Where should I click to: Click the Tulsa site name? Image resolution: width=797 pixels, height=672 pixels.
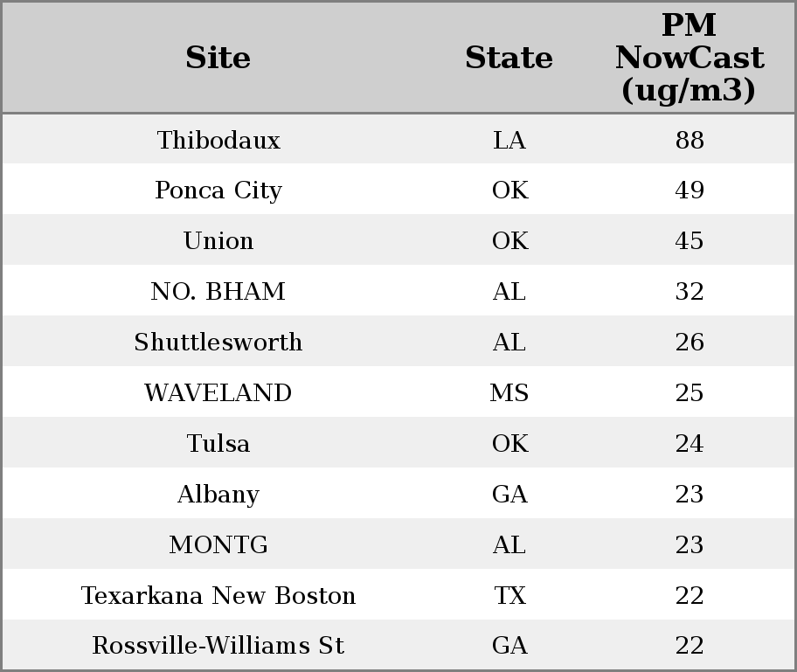pyautogui.click(x=218, y=444)
